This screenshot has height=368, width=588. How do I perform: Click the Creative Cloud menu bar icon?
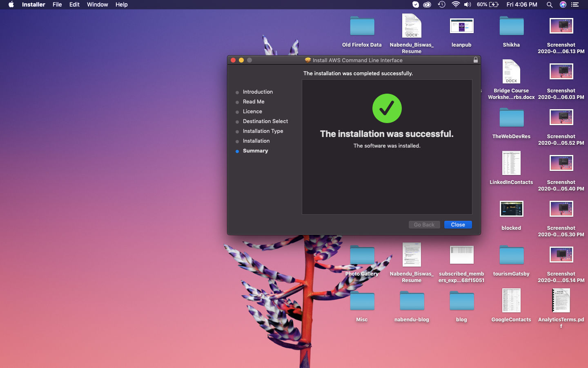tap(427, 4)
